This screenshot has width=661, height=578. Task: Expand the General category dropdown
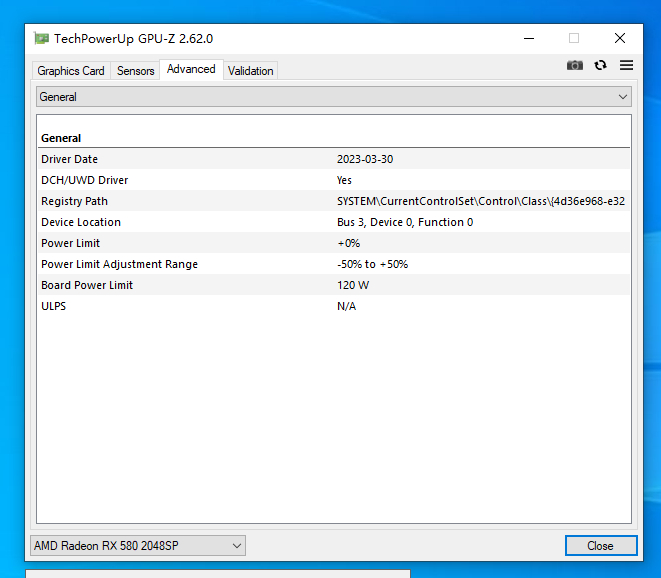click(x=334, y=97)
